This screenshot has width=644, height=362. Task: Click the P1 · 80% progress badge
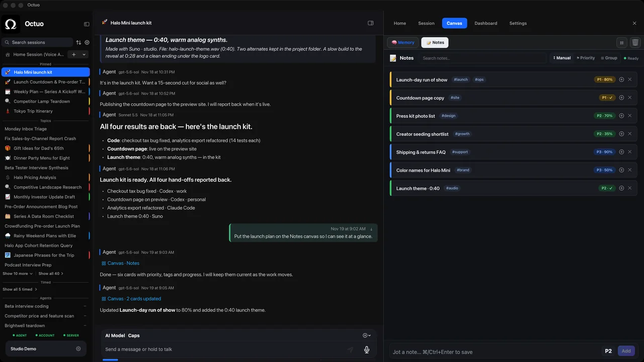(x=605, y=79)
